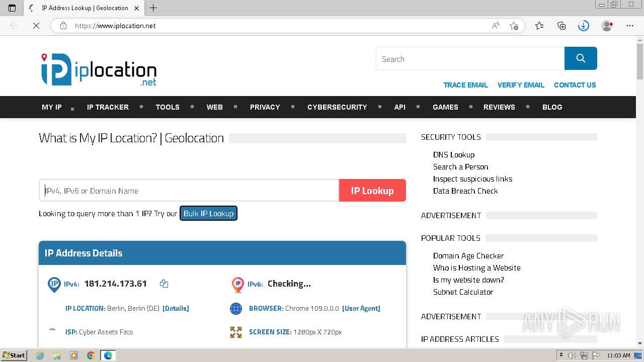644x362 pixels.
Task: Open Domain Age Checker link
Action: coord(468,256)
